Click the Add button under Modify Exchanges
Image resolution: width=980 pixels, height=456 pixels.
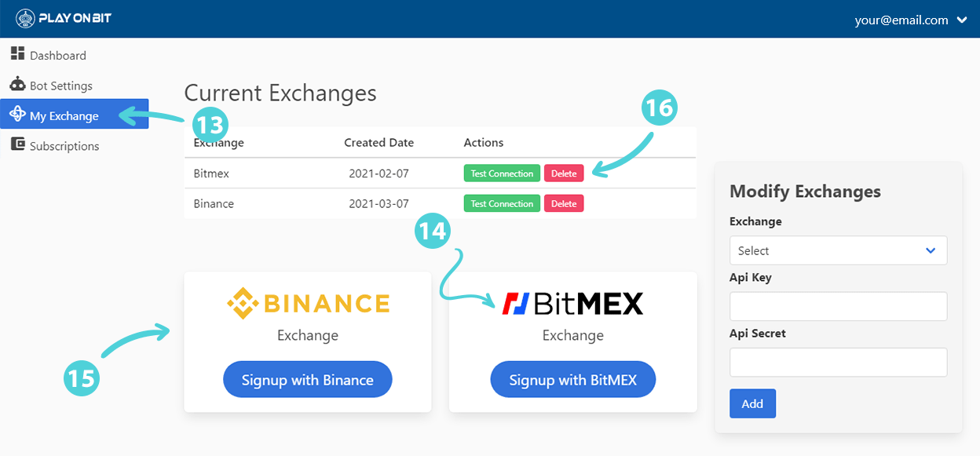point(752,403)
